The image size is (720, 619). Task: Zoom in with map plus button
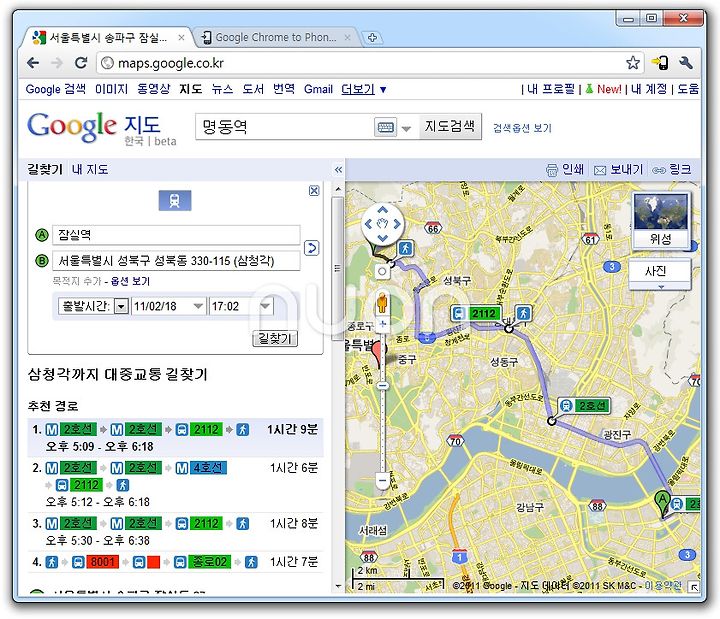(382, 325)
